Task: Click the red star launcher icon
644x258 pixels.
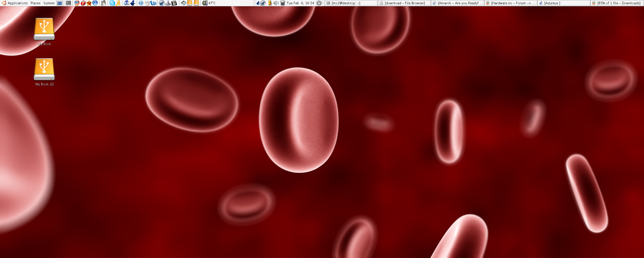Action: coord(89,3)
